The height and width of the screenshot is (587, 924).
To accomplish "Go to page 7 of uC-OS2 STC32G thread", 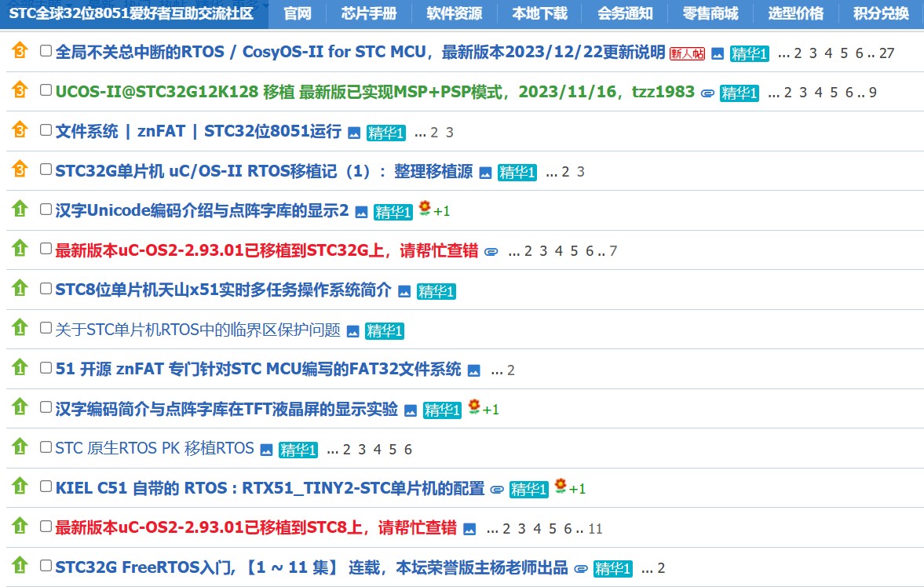I will 613,251.
